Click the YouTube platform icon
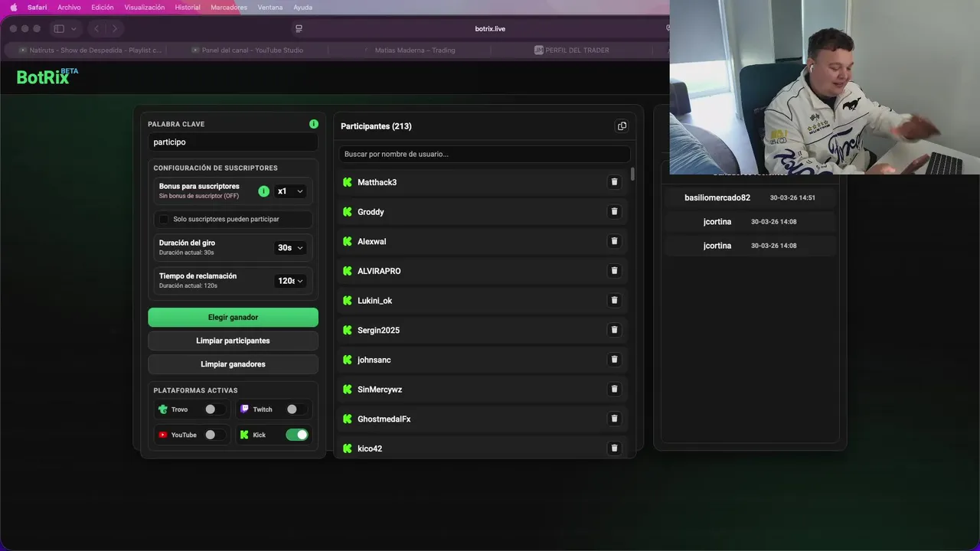980x551 pixels. coord(163,435)
